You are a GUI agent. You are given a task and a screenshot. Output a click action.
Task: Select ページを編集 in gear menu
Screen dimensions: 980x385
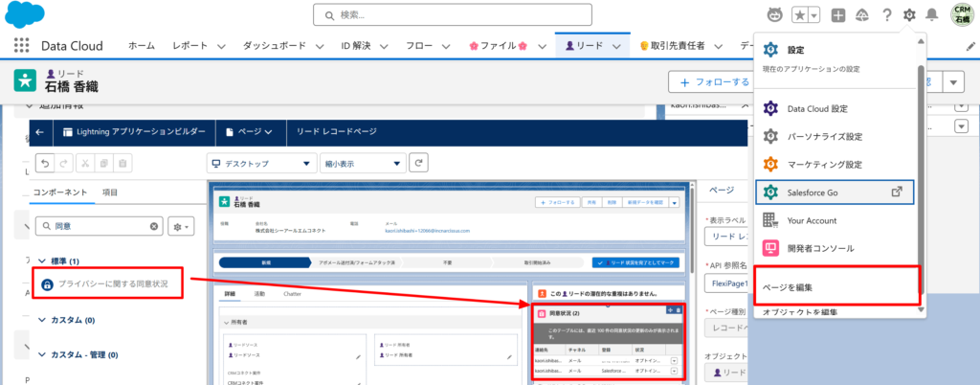(x=836, y=287)
